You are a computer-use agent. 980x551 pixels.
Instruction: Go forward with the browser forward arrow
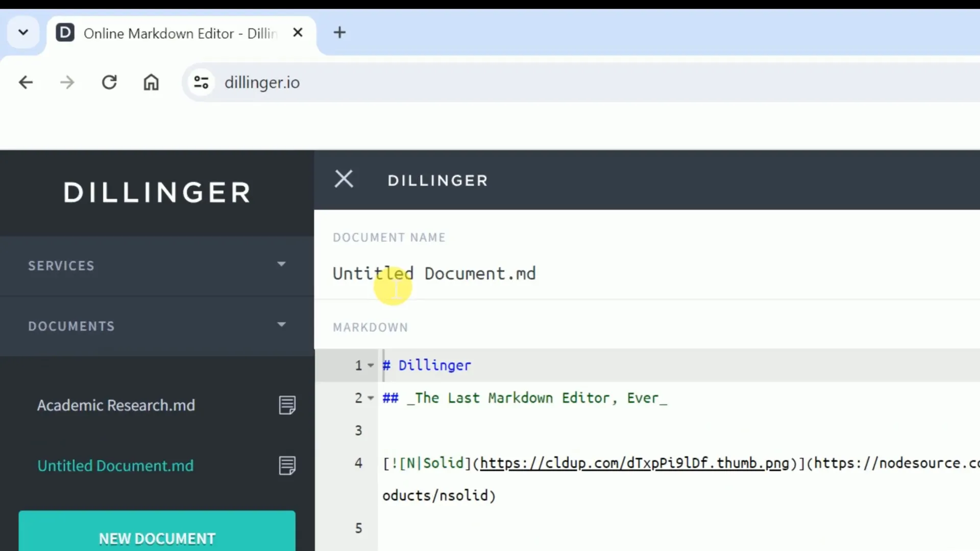coord(67,82)
